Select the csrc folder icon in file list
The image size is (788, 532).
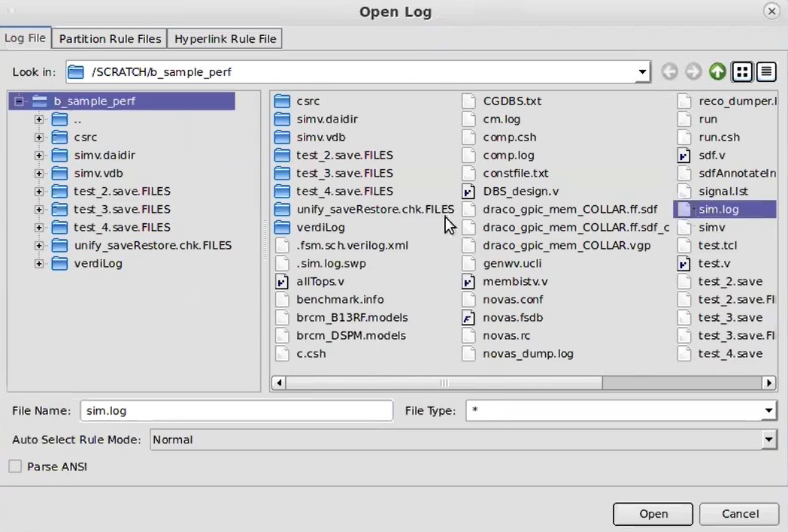(x=283, y=101)
